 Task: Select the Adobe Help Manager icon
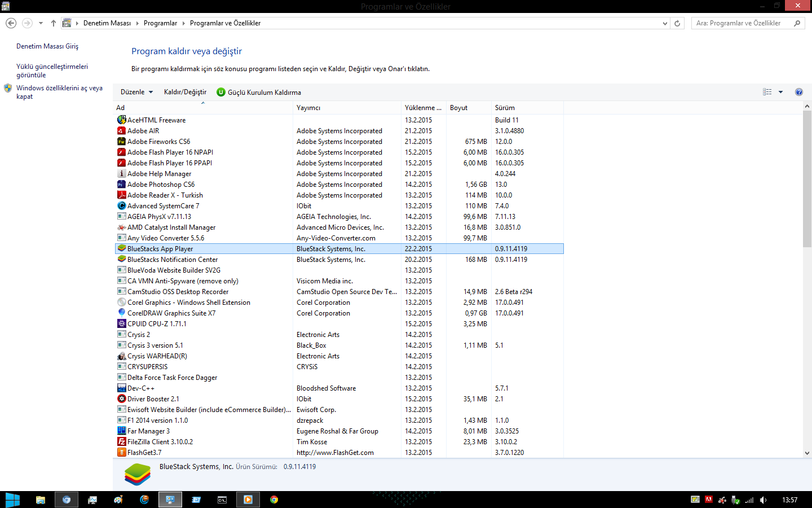tap(121, 173)
